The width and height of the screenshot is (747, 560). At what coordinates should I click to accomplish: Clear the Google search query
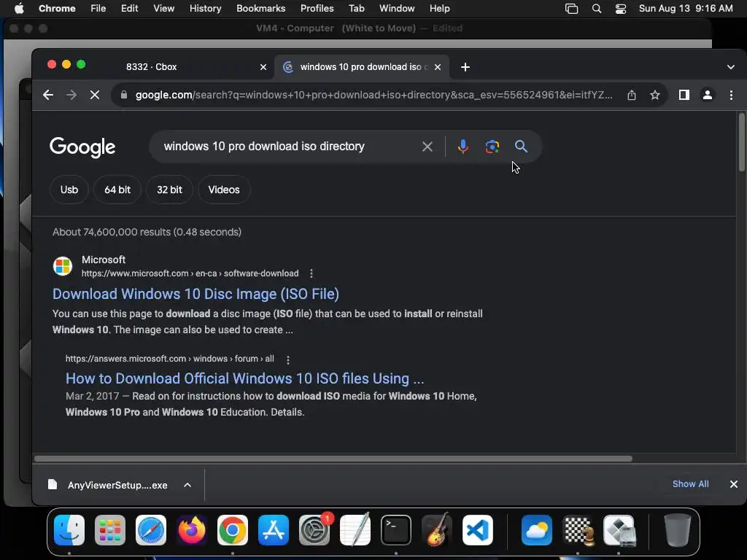click(x=427, y=147)
